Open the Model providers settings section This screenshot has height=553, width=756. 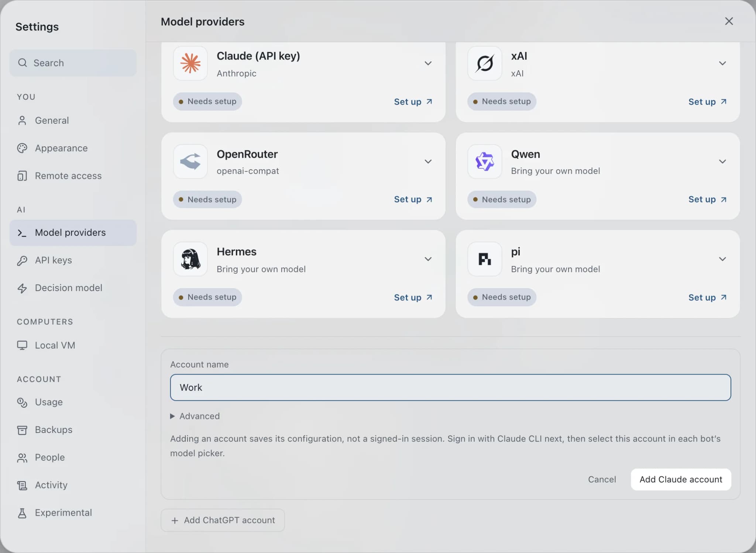tap(73, 233)
